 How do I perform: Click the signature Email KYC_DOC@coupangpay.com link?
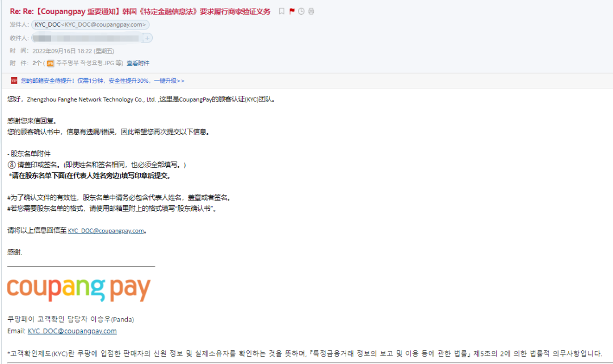pos(72,331)
